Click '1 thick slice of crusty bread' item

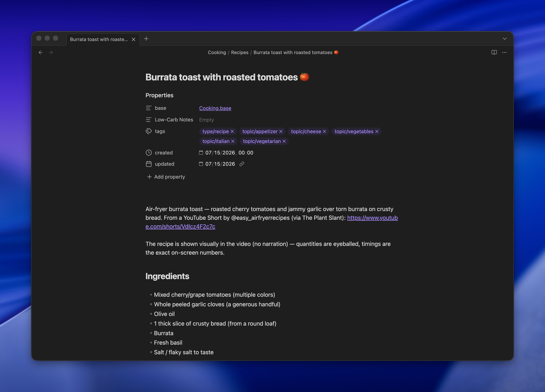[x=215, y=324]
